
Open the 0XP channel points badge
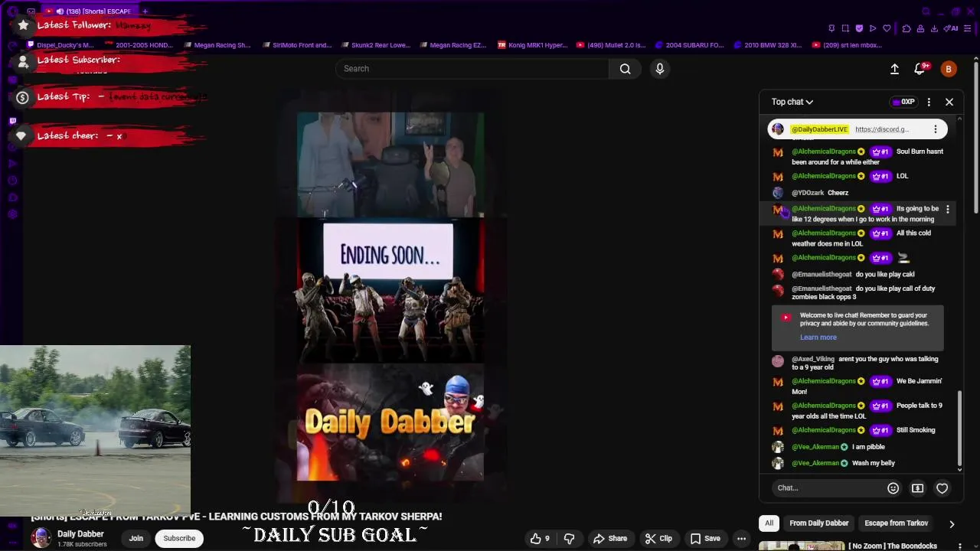(x=903, y=102)
